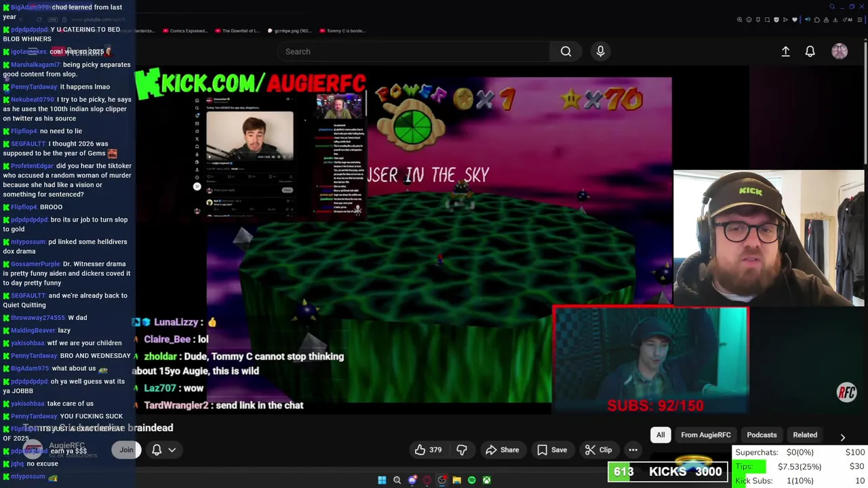Open easy setup sliders icon in toolbar
This screenshot has height=488, width=868.
click(860, 20)
